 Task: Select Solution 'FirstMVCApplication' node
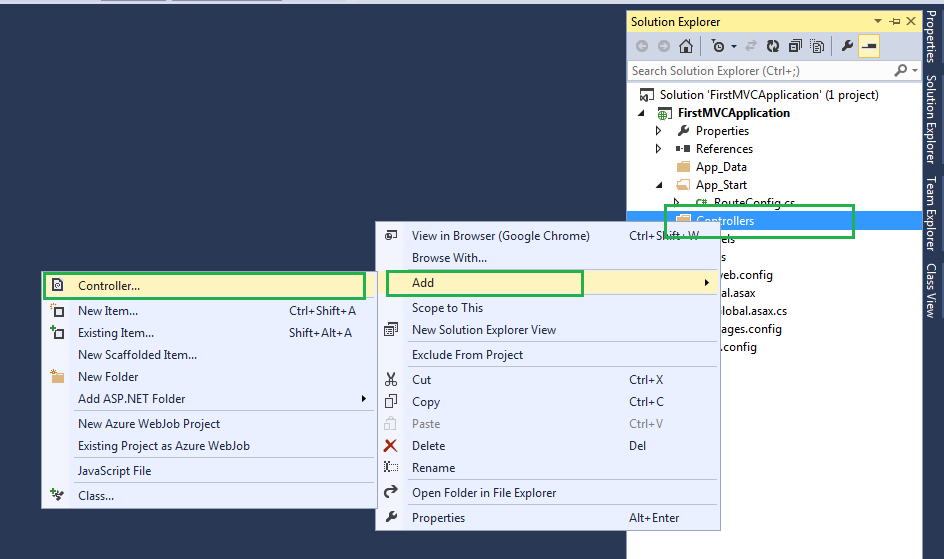pyautogui.click(x=769, y=95)
